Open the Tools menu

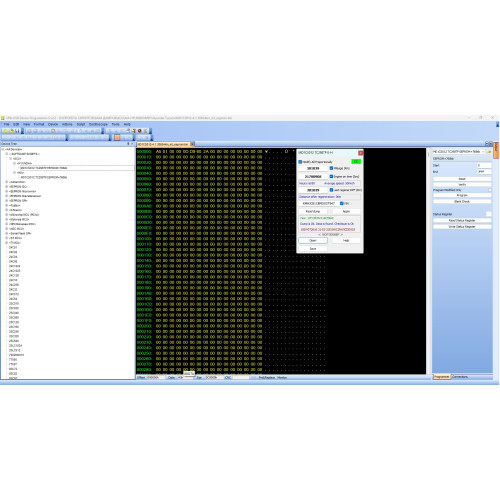pos(115,124)
